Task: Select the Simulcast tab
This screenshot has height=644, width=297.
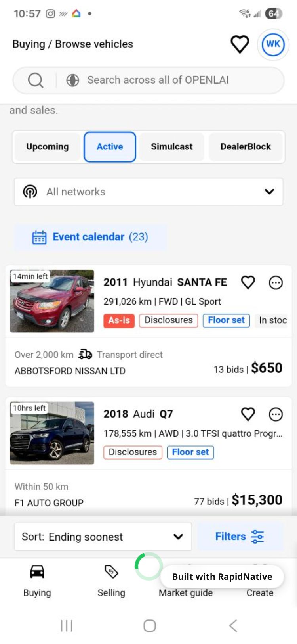Action: (x=171, y=147)
